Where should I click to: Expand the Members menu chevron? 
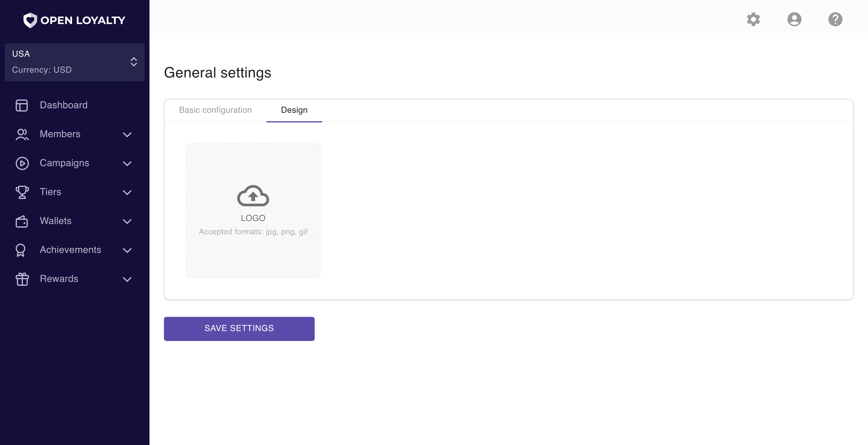click(x=127, y=134)
